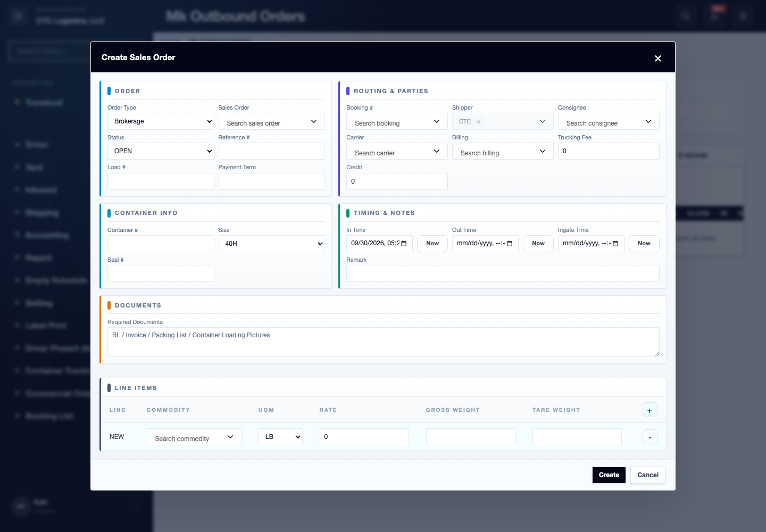766x532 pixels.
Task: Expand the Shipper dropdown
Action: click(x=543, y=121)
